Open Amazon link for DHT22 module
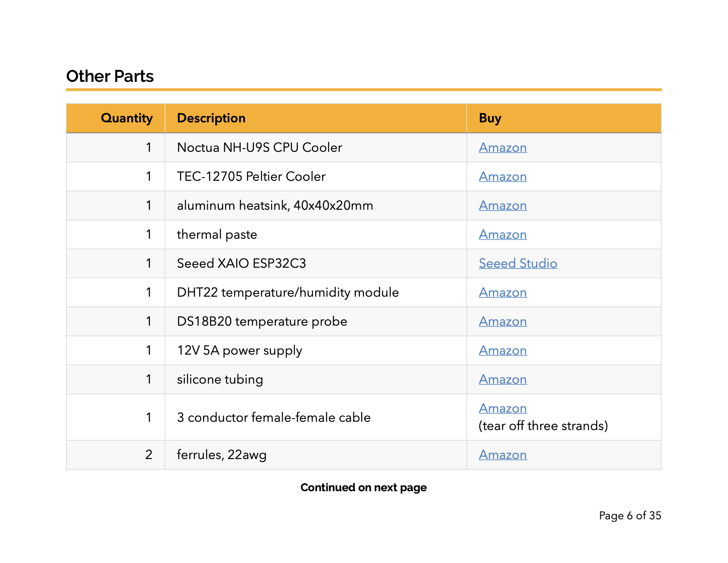 (x=503, y=293)
